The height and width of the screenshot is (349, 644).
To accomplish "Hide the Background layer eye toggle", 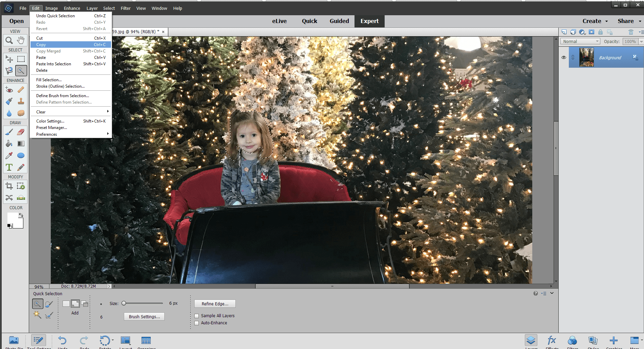I will (x=564, y=58).
